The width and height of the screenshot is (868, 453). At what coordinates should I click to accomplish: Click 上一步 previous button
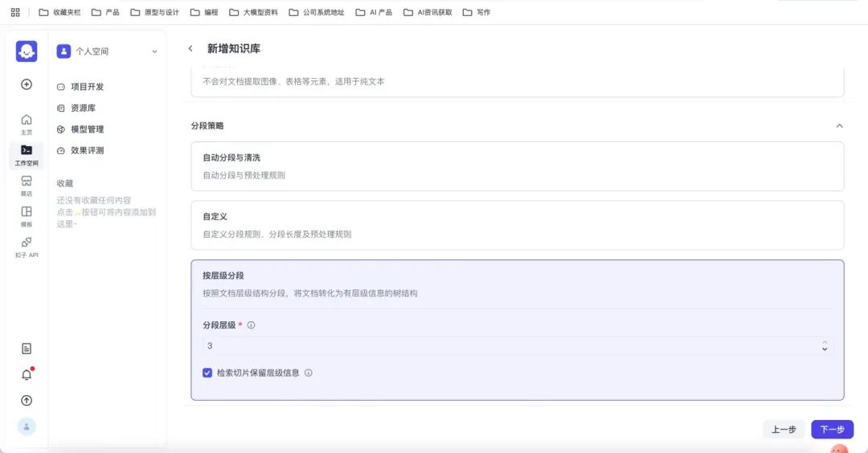pos(784,430)
